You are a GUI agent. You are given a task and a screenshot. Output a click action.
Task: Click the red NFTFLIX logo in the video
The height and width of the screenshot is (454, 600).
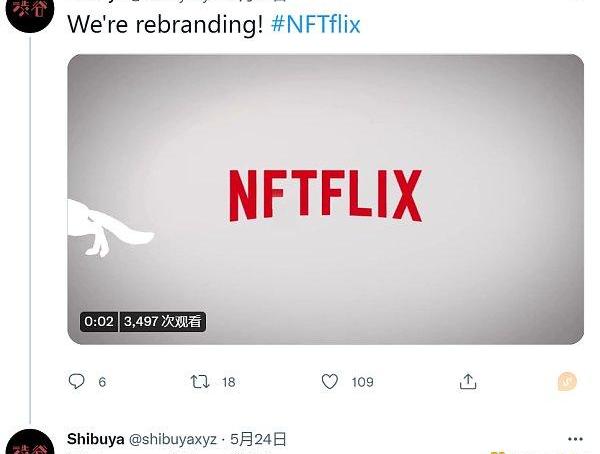click(x=326, y=196)
